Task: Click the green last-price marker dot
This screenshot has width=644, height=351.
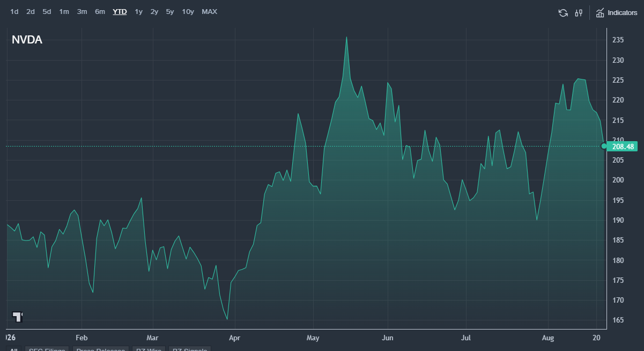Action: click(x=605, y=146)
